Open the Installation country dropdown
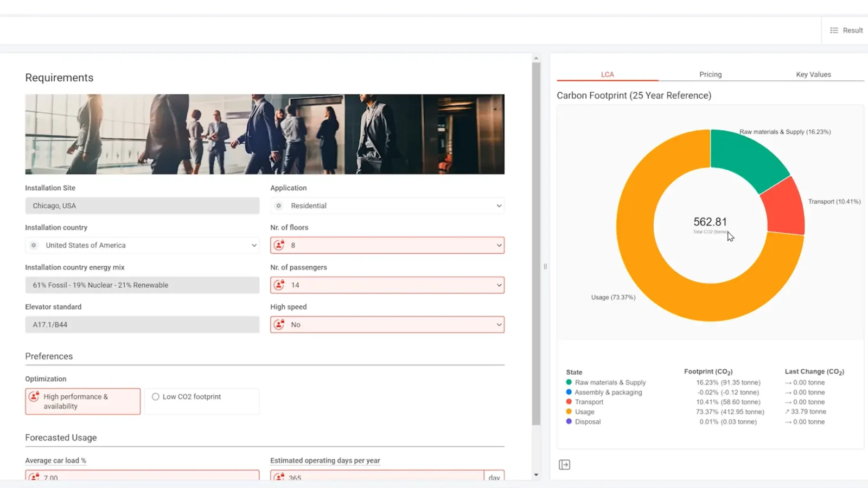 (x=253, y=246)
